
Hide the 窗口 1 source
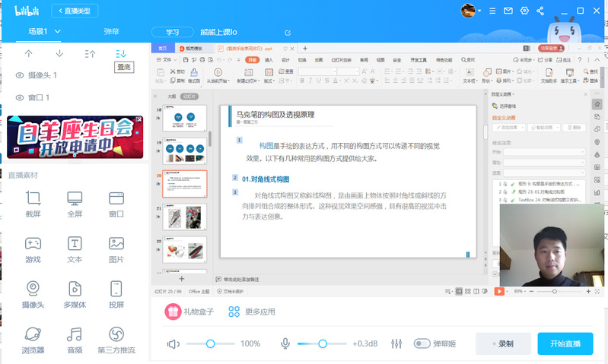point(20,97)
